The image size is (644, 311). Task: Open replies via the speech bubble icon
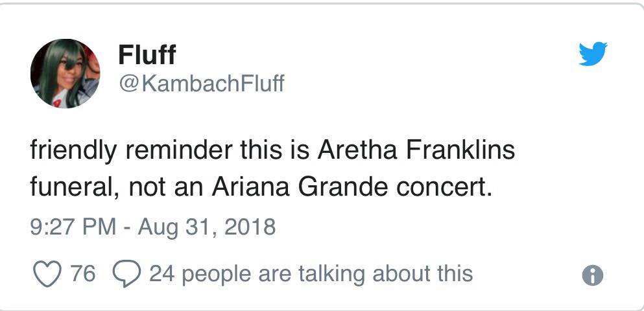pos(124,273)
